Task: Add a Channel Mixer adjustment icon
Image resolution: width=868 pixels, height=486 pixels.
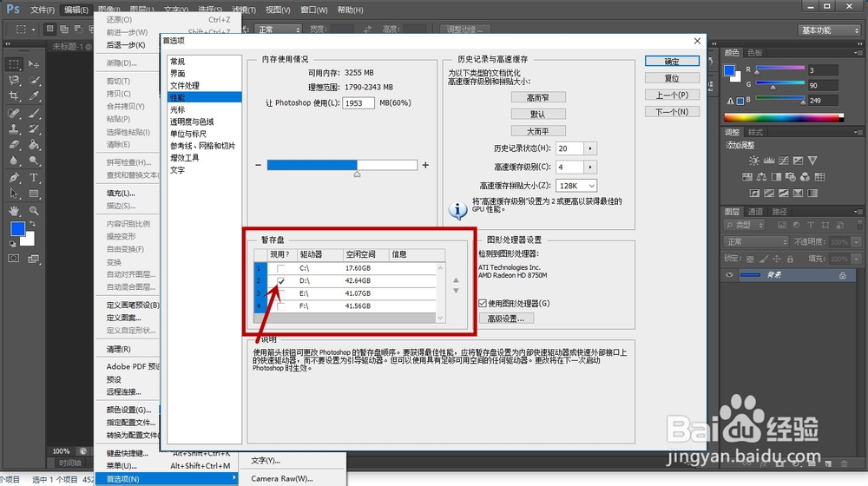Action: (x=805, y=177)
